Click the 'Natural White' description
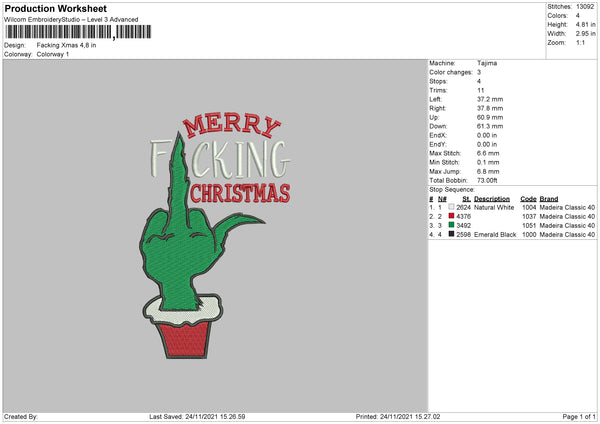Screen dimensions: 600x424 coord(494,207)
